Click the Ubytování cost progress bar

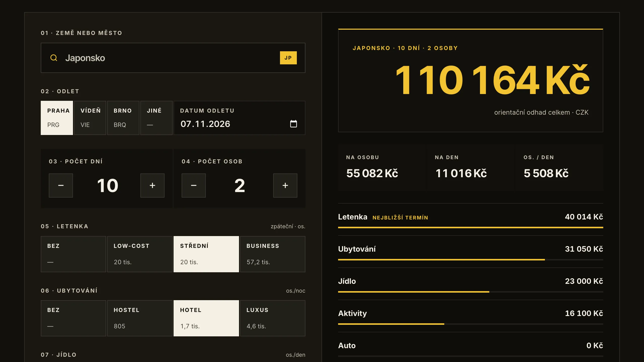[471, 260]
